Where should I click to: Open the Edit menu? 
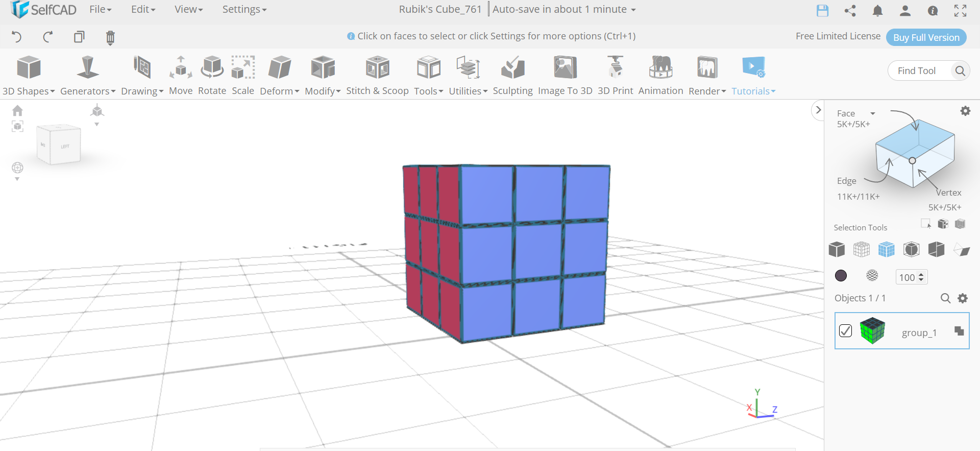pyautogui.click(x=143, y=9)
